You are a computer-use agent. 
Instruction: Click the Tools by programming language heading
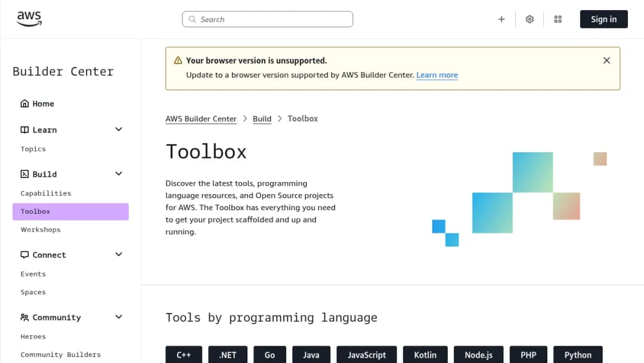271,318
